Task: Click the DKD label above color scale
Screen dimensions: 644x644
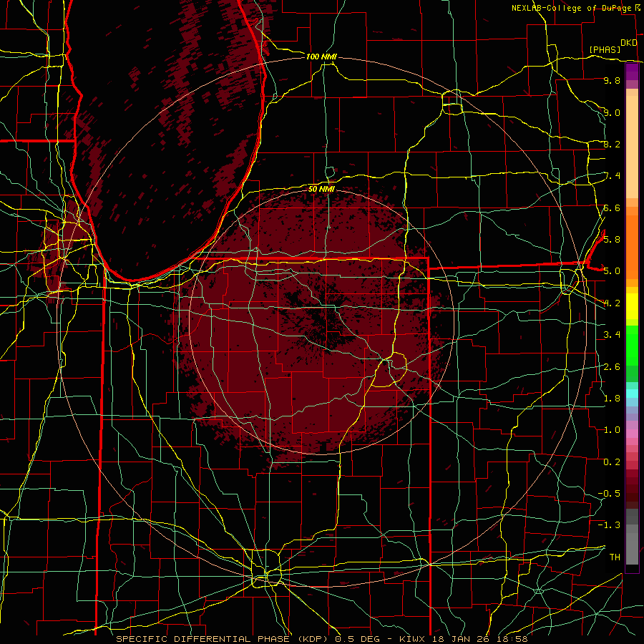Action: click(628, 43)
